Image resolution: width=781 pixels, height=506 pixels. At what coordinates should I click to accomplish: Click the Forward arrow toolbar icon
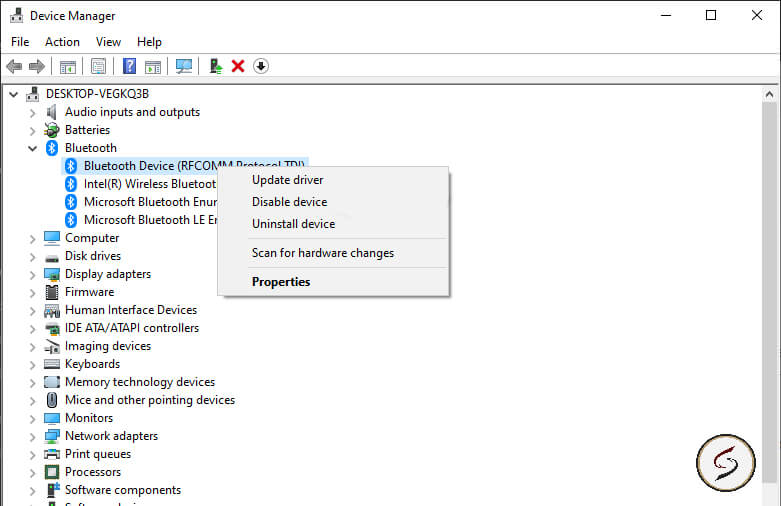pos(37,66)
